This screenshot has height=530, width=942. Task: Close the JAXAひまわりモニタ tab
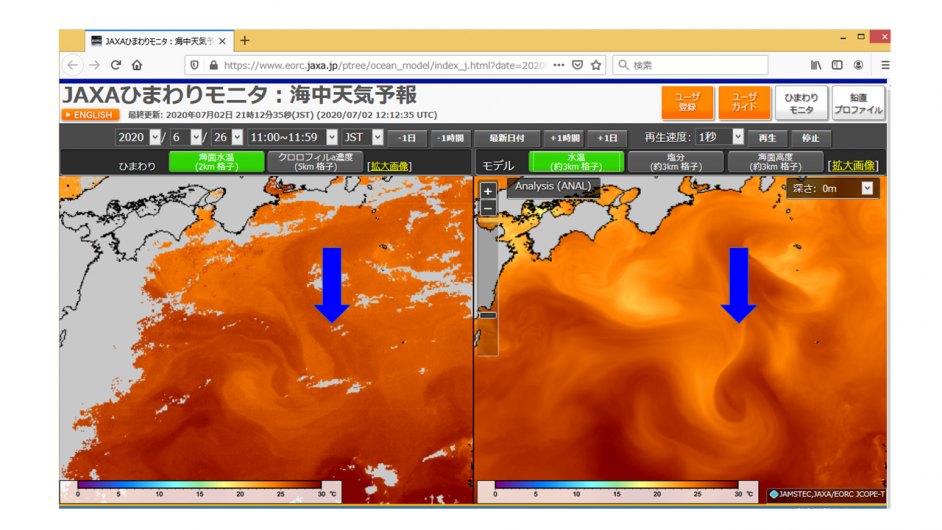(x=222, y=41)
